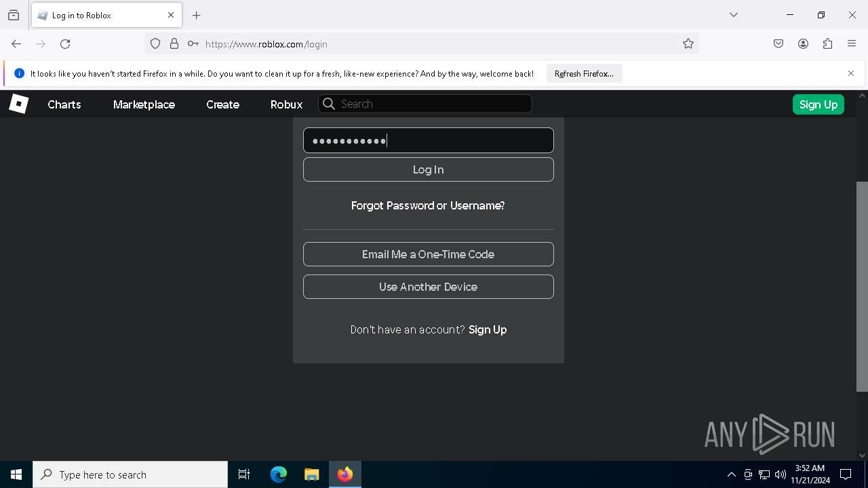This screenshot has height=488, width=868.
Task: Open the recent browsing Firefox View icon
Action: (x=14, y=15)
